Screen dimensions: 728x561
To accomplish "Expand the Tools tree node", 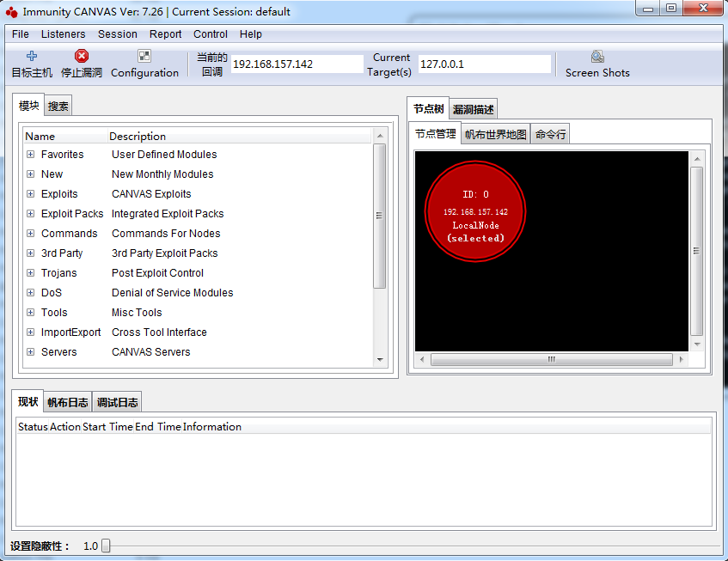I will (31, 312).
